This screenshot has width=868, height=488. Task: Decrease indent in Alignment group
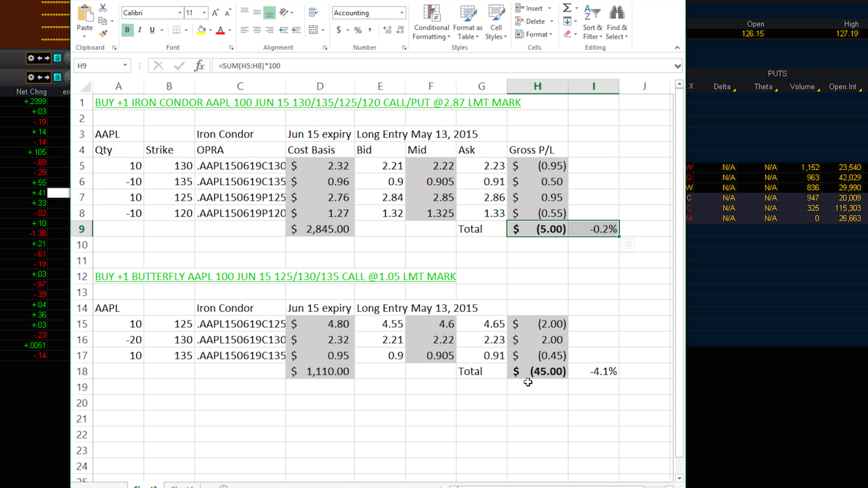click(x=284, y=30)
